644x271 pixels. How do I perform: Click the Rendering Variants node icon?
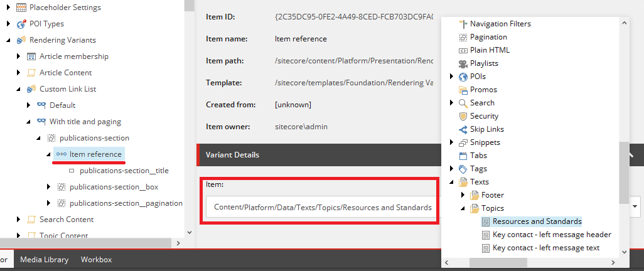(x=21, y=40)
